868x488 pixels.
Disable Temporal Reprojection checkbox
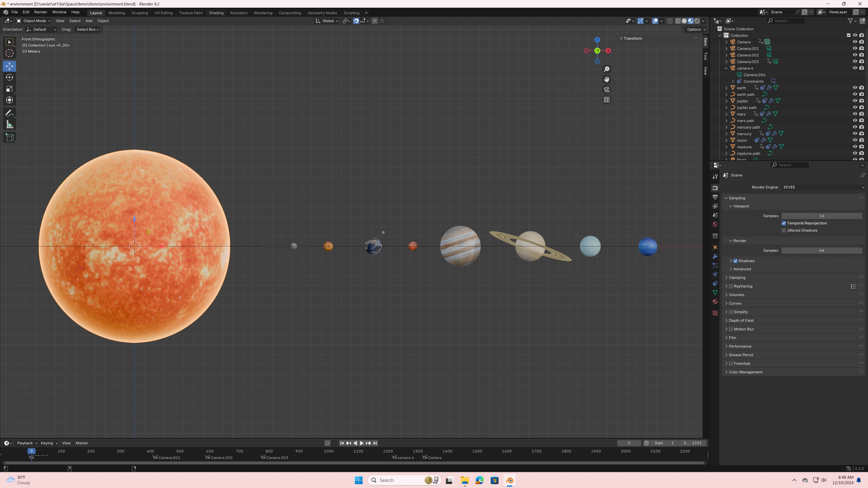[784, 223]
